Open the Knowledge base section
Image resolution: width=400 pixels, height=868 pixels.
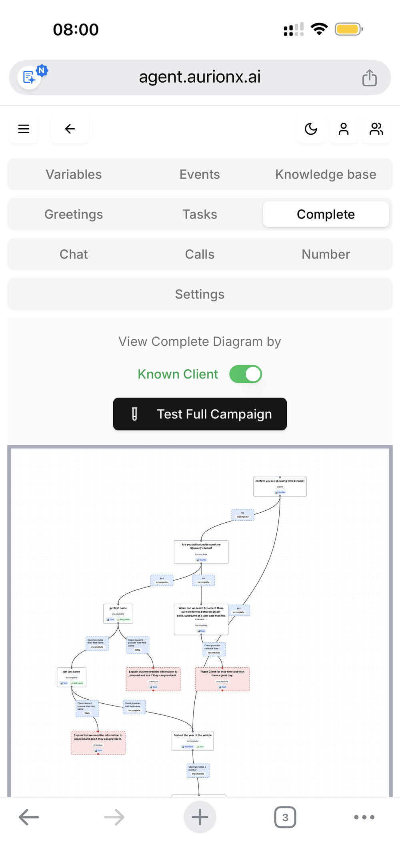[325, 174]
